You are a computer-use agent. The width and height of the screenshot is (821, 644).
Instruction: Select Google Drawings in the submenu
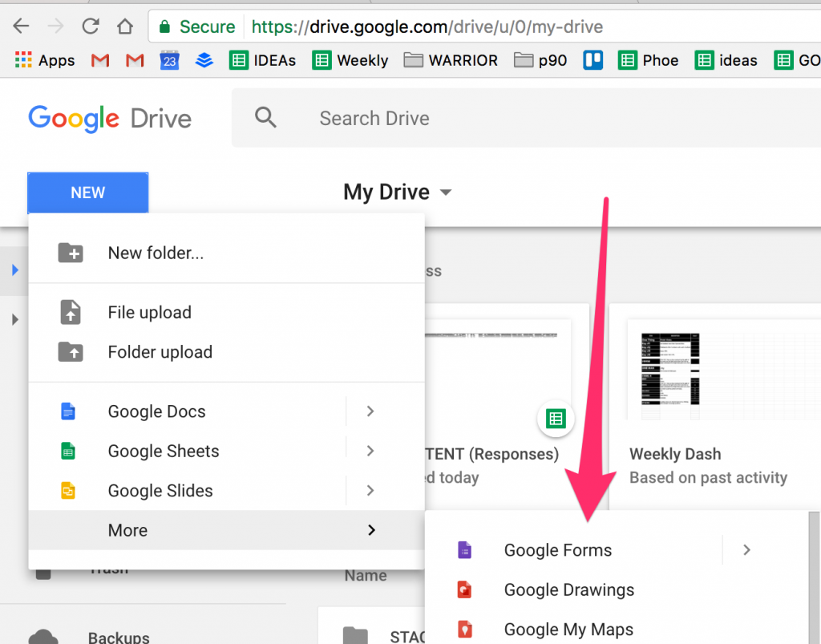617,589
